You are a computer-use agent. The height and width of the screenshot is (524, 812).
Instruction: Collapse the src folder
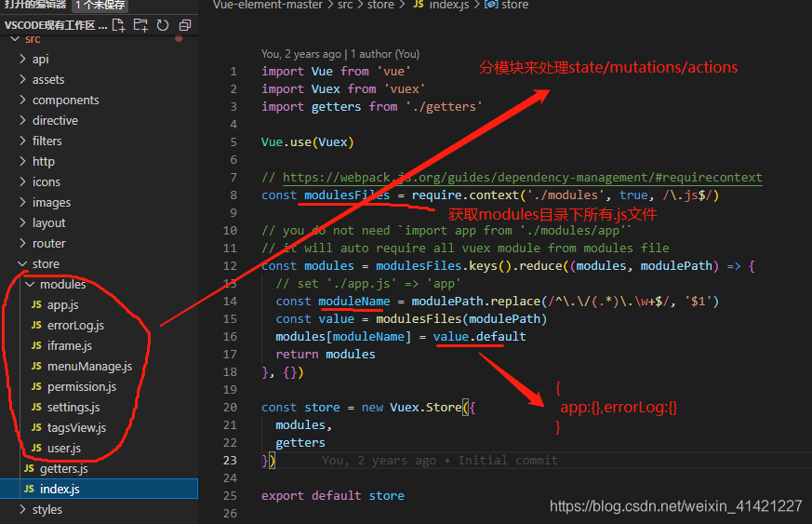click(x=15, y=39)
